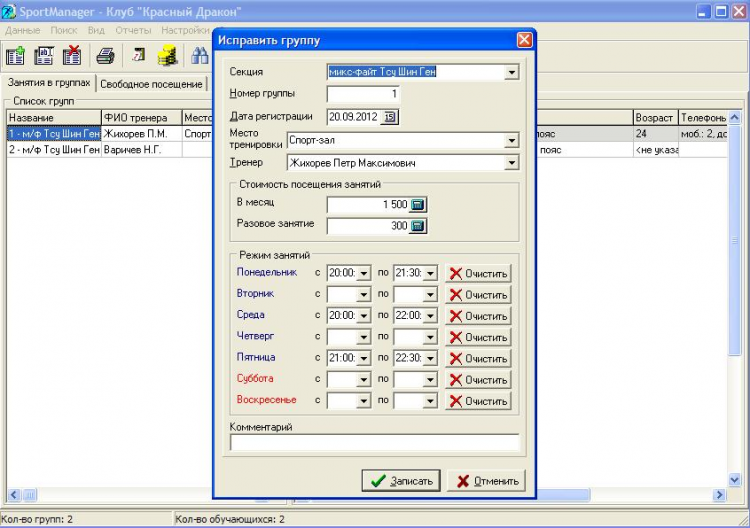Clear Friday schedule with Очистить
This screenshot has height=528, width=750.
478,358
